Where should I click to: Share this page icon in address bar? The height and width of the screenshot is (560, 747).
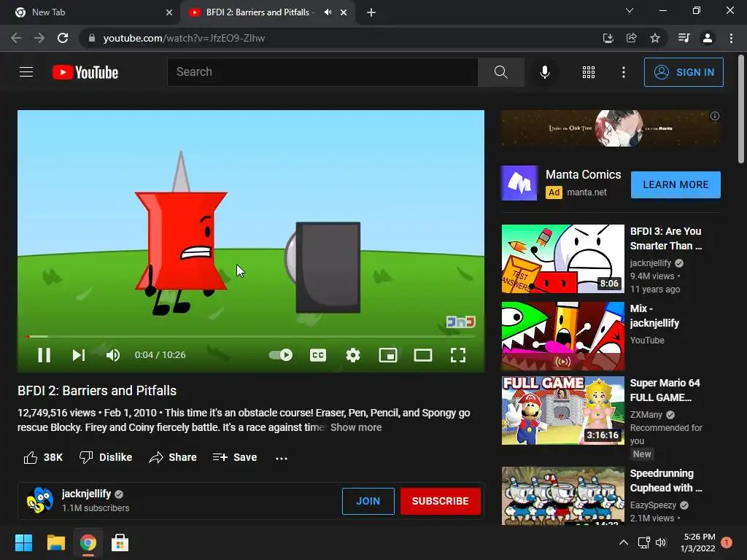point(631,38)
